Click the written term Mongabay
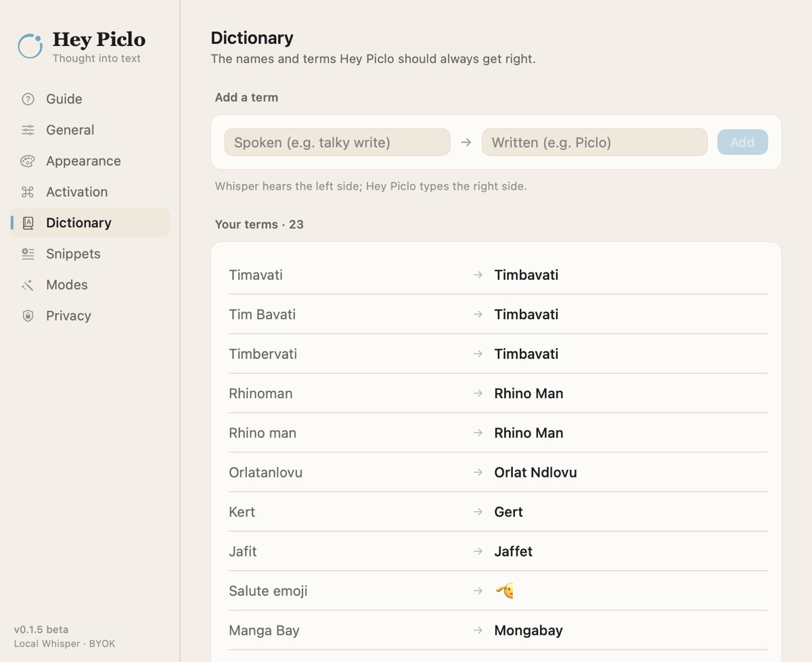 (x=528, y=631)
